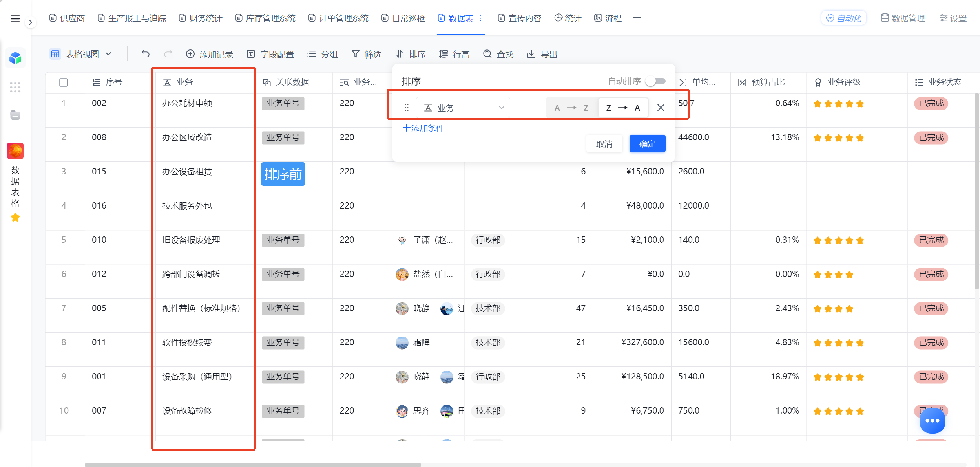Expand the 表格视图 view dropdown
This screenshot has width=980, height=467.
click(x=81, y=54)
